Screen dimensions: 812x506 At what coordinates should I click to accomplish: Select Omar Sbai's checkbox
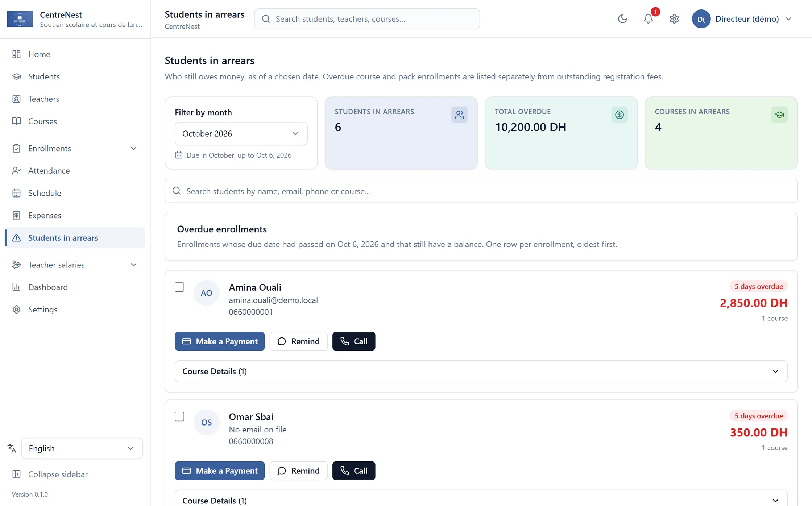click(x=179, y=416)
